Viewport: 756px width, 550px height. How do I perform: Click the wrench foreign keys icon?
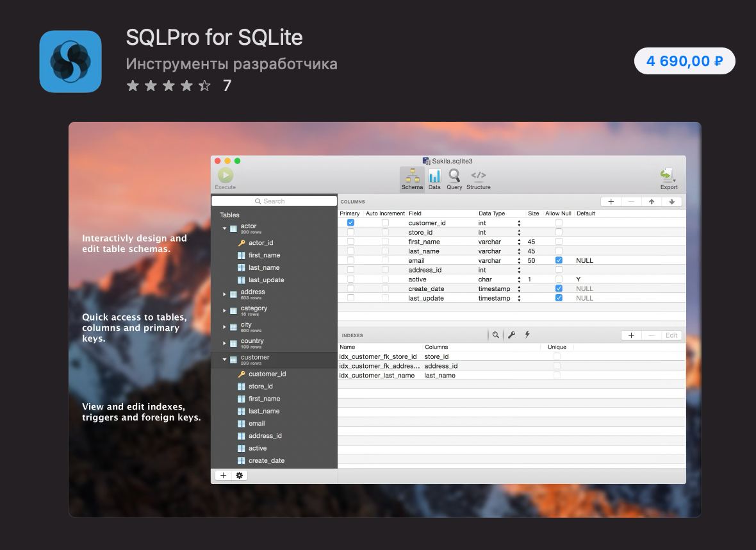coord(511,335)
